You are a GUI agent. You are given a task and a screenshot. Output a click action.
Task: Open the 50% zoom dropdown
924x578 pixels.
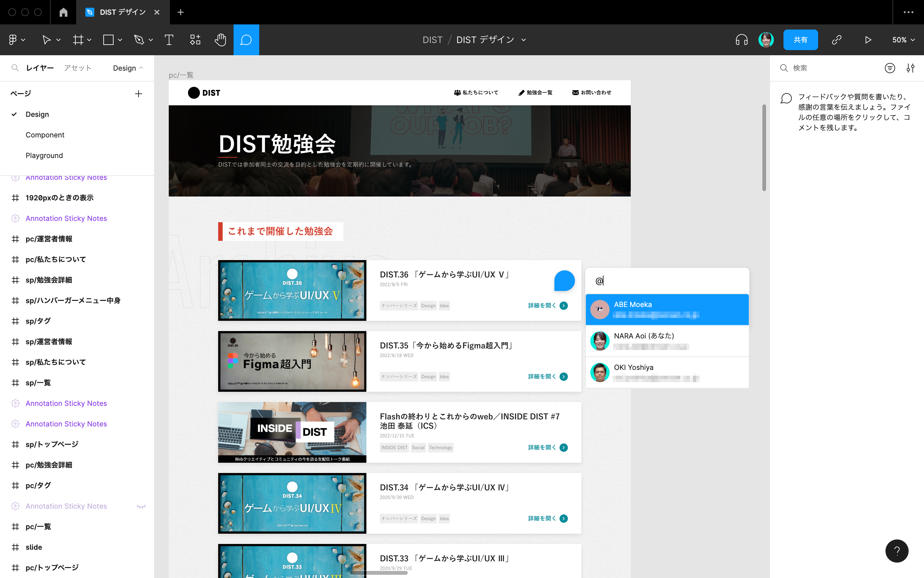(x=903, y=40)
